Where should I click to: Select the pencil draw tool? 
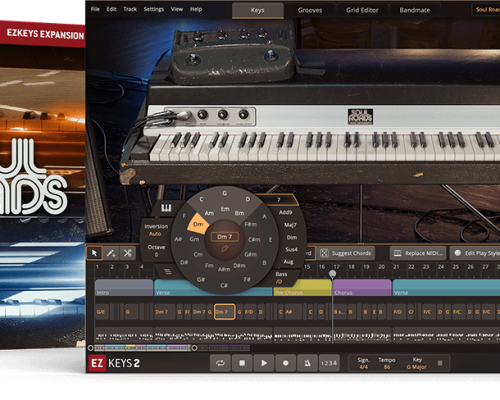point(111,253)
